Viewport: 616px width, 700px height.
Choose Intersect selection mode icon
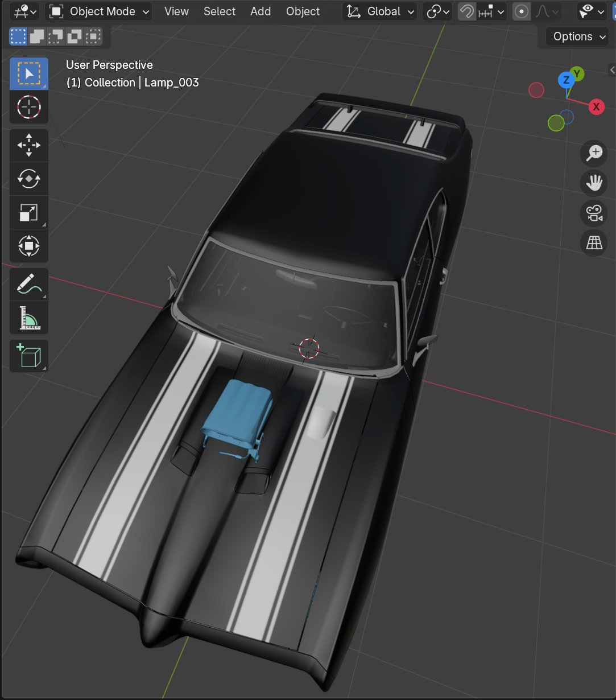[x=93, y=36]
